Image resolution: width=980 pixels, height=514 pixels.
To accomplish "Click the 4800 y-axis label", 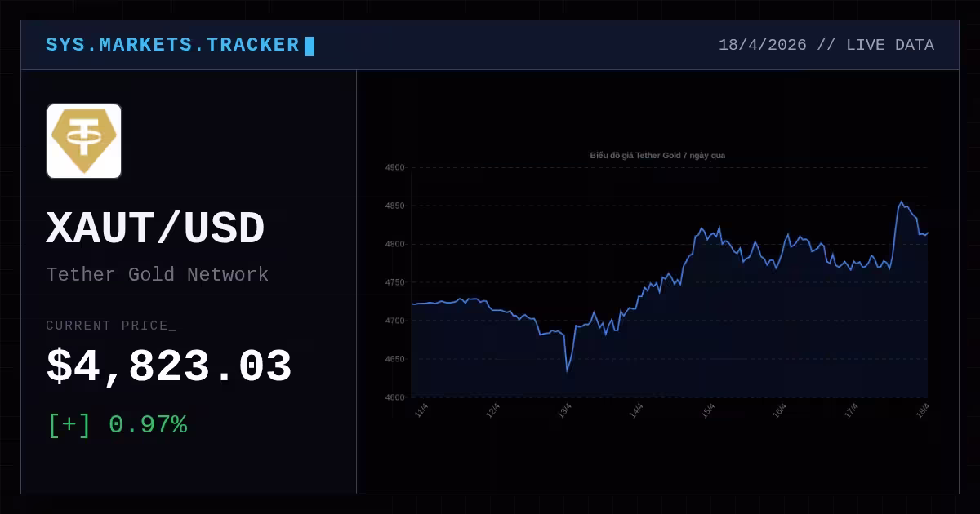I will (x=394, y=244).
